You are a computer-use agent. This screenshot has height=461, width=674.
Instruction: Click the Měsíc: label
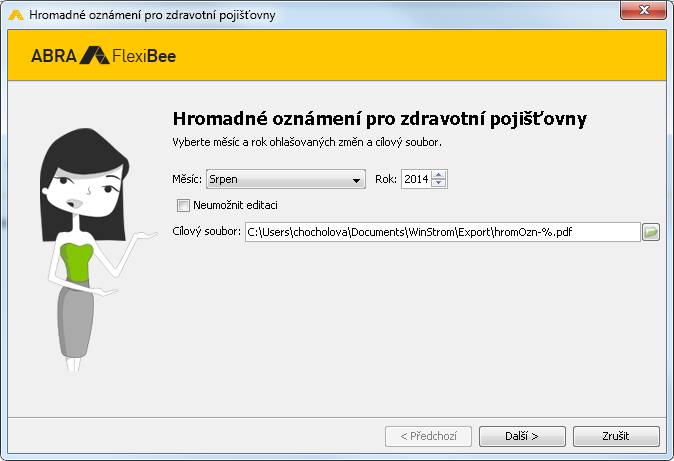pyautogui.click(x=187, y=179)
